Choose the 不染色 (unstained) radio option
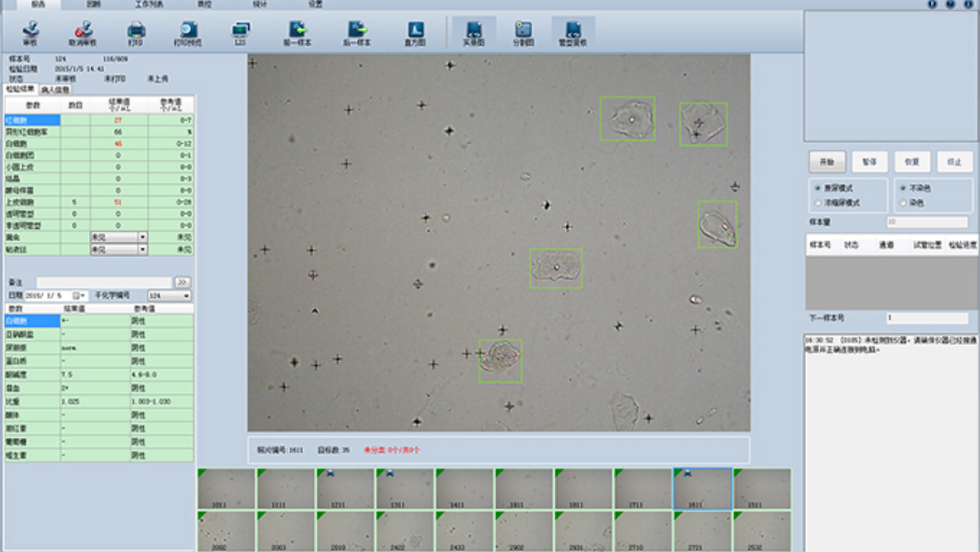Image resolution: width=980 pixels, height=552 pixels. 903,188
